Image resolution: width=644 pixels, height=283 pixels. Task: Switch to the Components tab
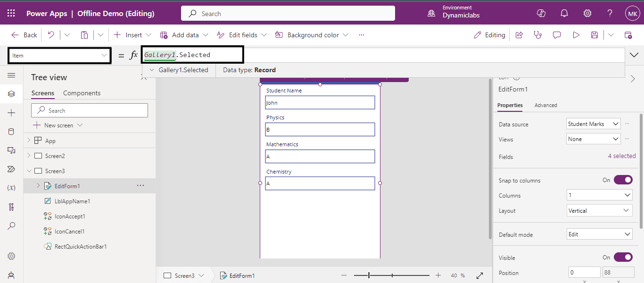pyautogui.click(x=82, y=93)
